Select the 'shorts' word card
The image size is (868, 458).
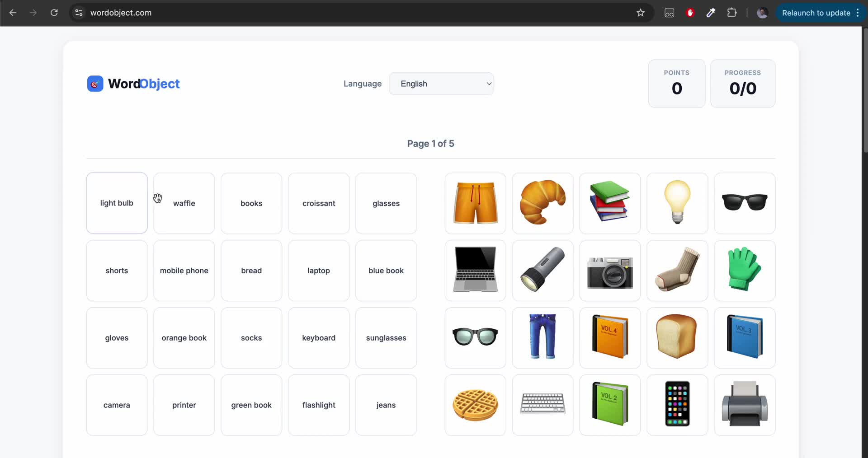click(x=117, y=271)
